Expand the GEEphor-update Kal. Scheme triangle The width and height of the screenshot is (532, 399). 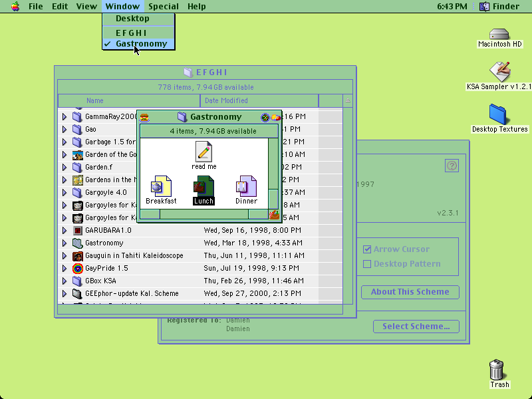pos(65,293)
